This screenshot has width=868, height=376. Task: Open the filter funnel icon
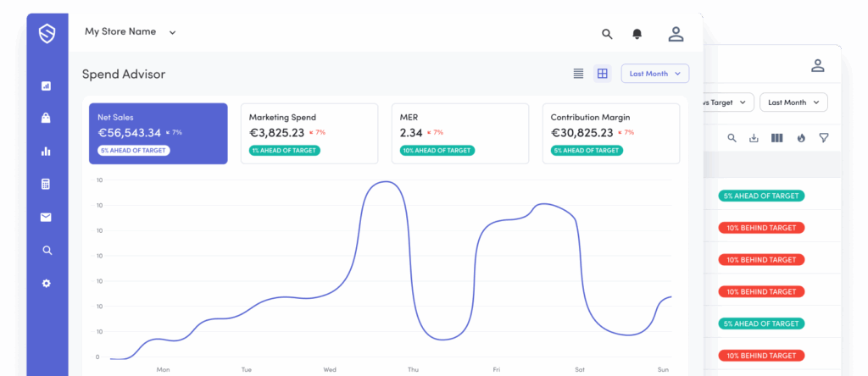pos(823,138)
